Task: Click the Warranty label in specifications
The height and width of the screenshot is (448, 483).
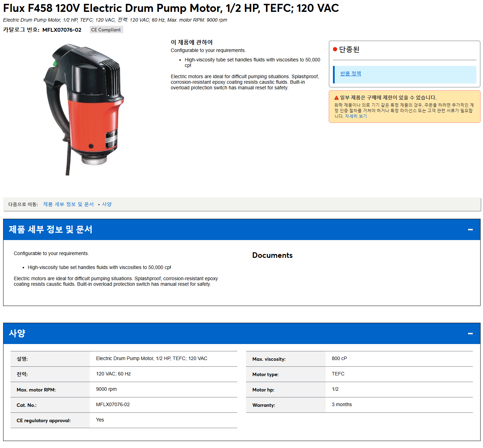Action: point(263,405)
